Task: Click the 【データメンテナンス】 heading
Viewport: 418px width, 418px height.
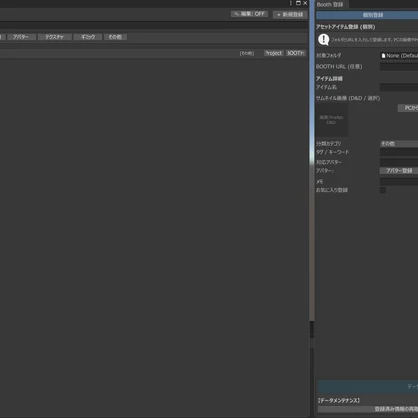Action: (x=339, y=400)
